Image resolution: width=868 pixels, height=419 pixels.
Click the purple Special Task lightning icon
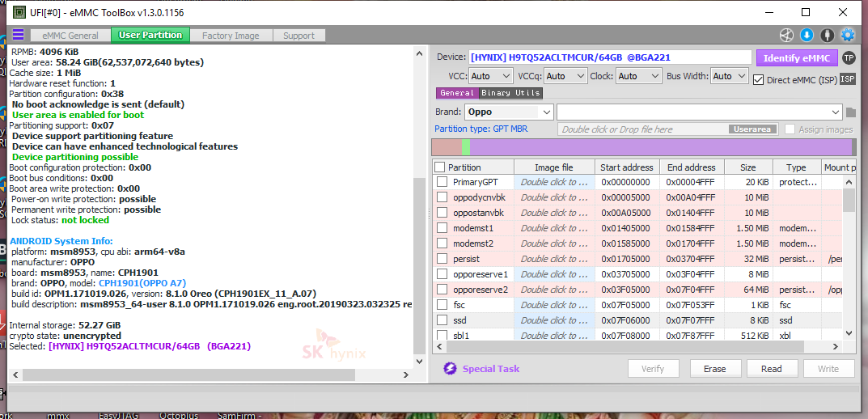click(450, 369)
